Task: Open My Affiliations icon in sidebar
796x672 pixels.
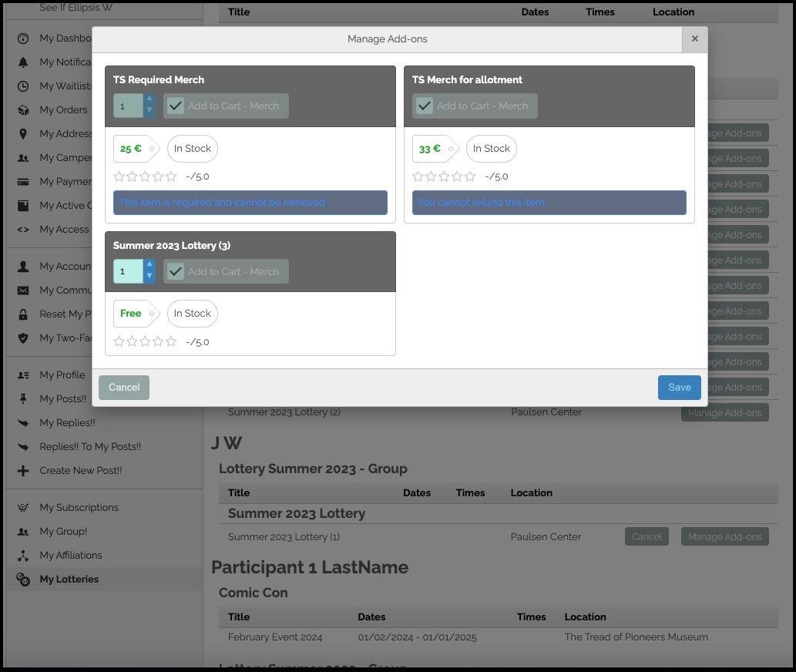Action: click(x=23, y=556)
